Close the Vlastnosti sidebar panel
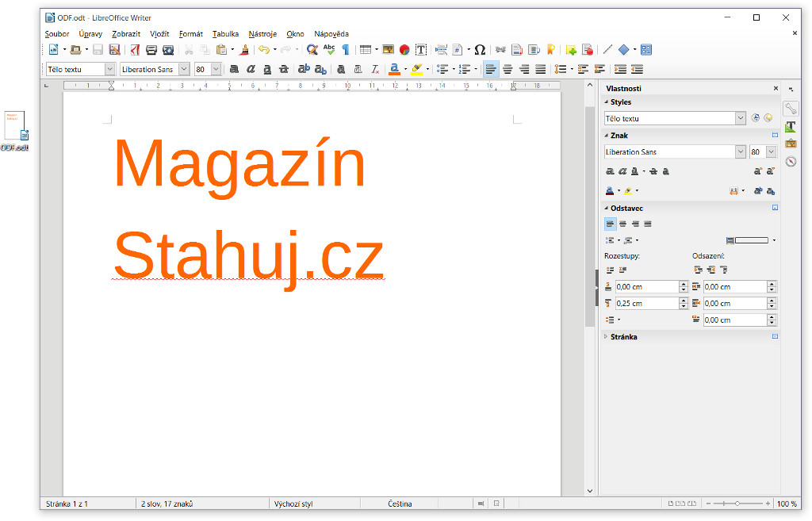812x521 pixels. click(776, 89)
